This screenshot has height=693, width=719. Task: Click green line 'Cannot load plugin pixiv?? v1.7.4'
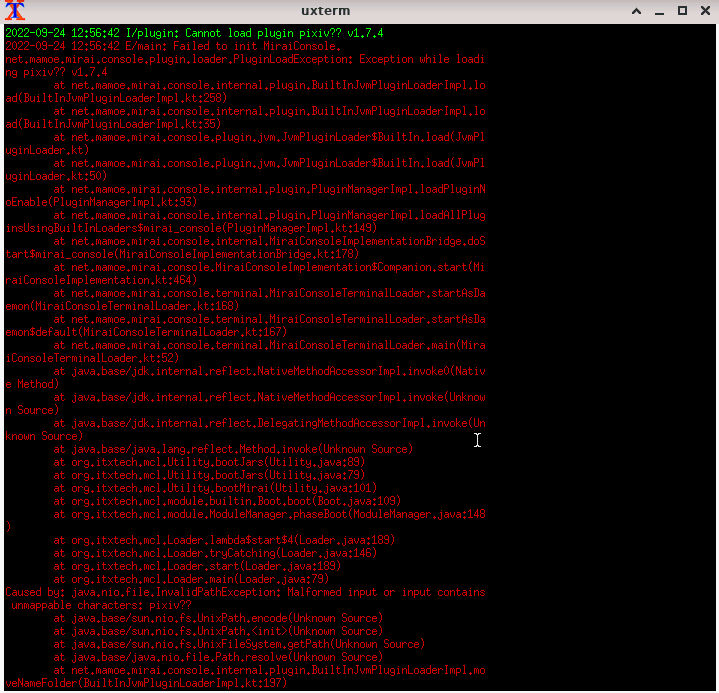194,33
